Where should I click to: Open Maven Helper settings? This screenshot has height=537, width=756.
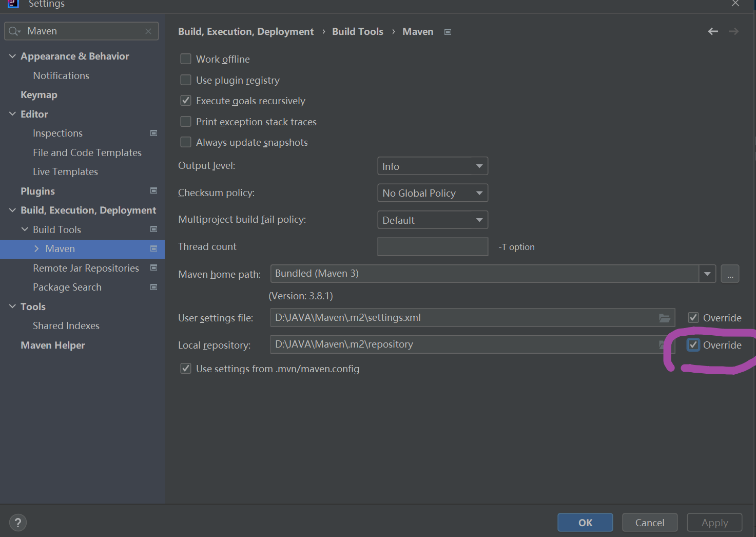[53, 345]
